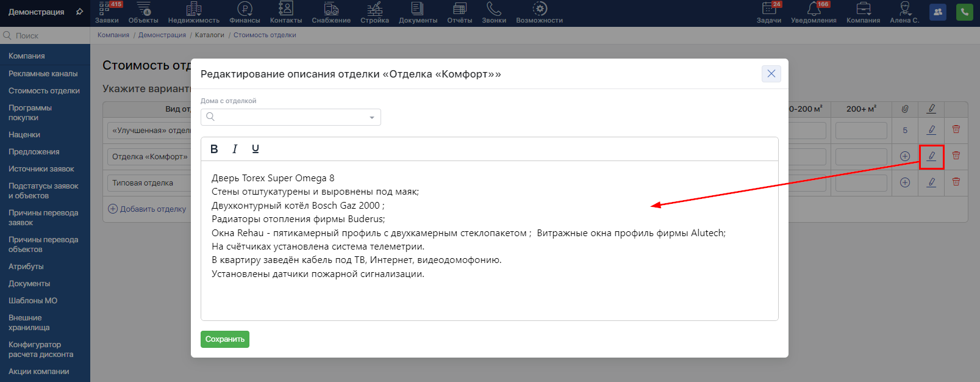Open the Алена С. user menu
The width and height of the screenshot is (980, 382).
pos(904,12)
